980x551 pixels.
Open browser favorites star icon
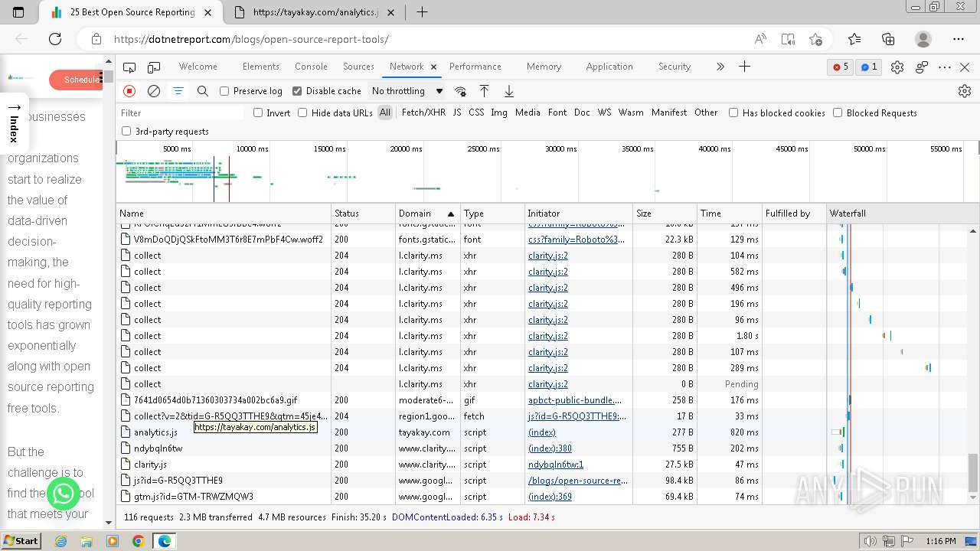point(854,39)
